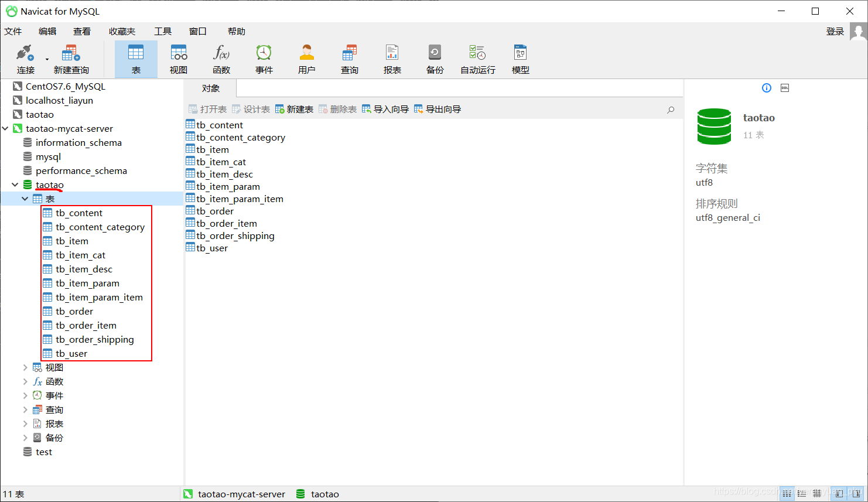This screenshot has width=868, height=502.
Task: Open the 工具 menu
Action: (x=163, y=31)
